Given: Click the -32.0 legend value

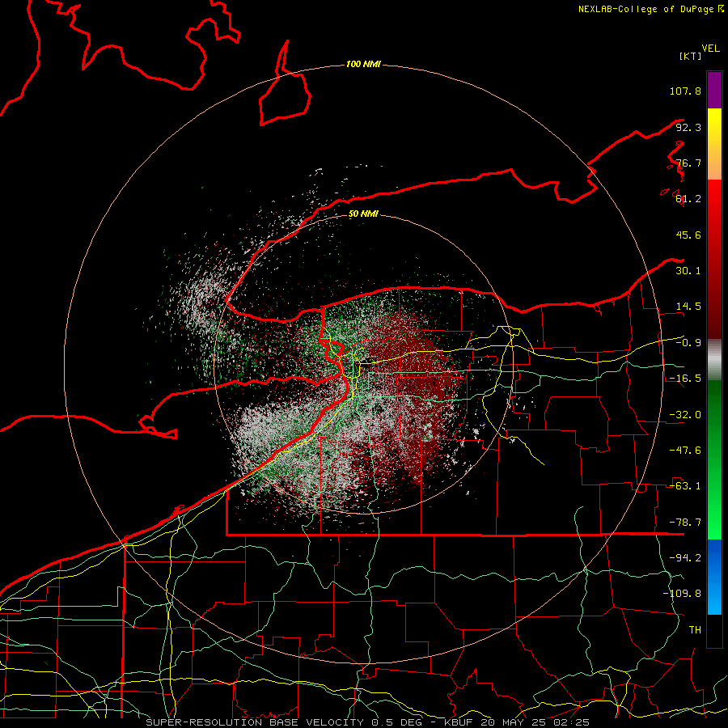Looking at the screenshot, I should (685, 415).
